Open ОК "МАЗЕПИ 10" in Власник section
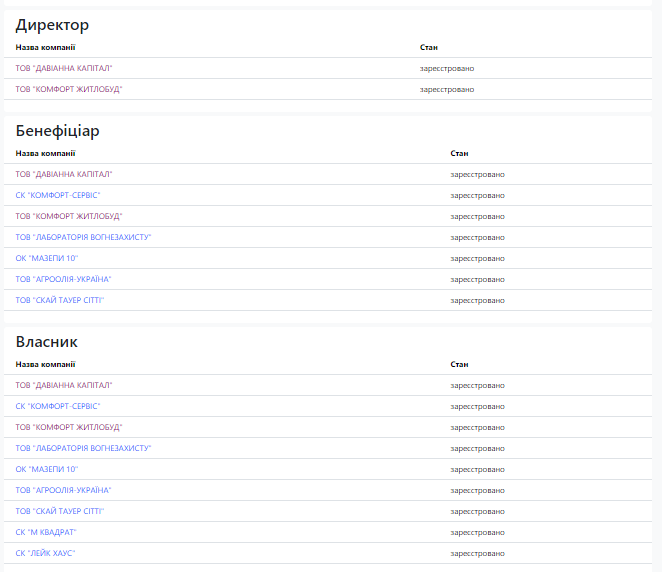The width and height of the screenshot is (662, 572). click(x=47, y=469)
